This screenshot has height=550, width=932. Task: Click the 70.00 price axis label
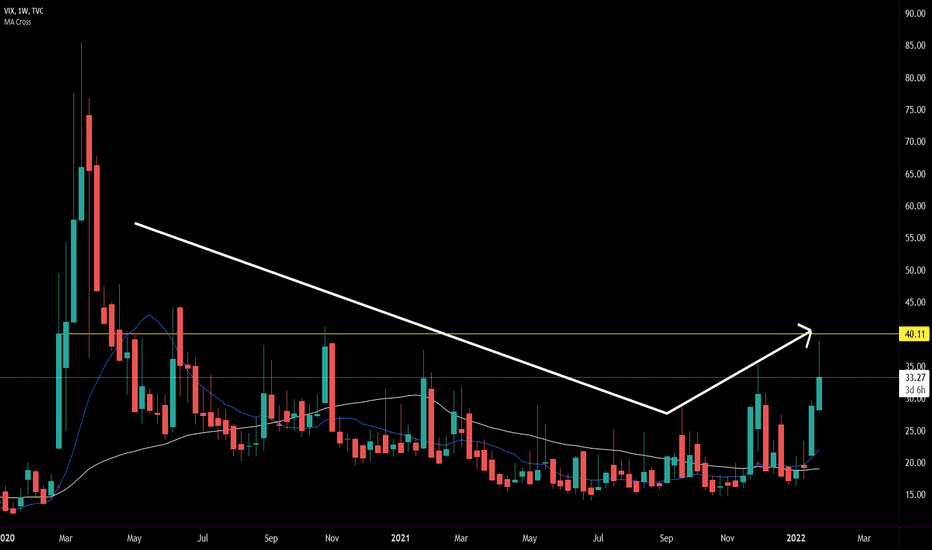pos(915,142)
